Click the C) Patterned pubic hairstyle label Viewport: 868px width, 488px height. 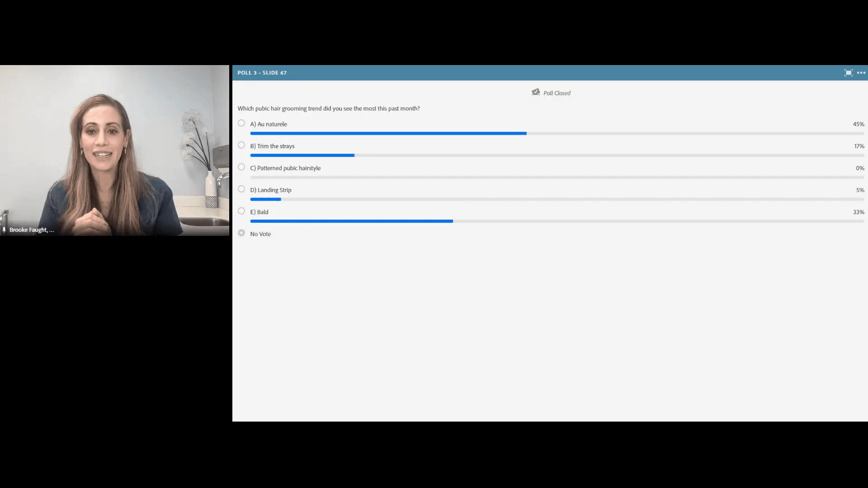tap(285, 168)
